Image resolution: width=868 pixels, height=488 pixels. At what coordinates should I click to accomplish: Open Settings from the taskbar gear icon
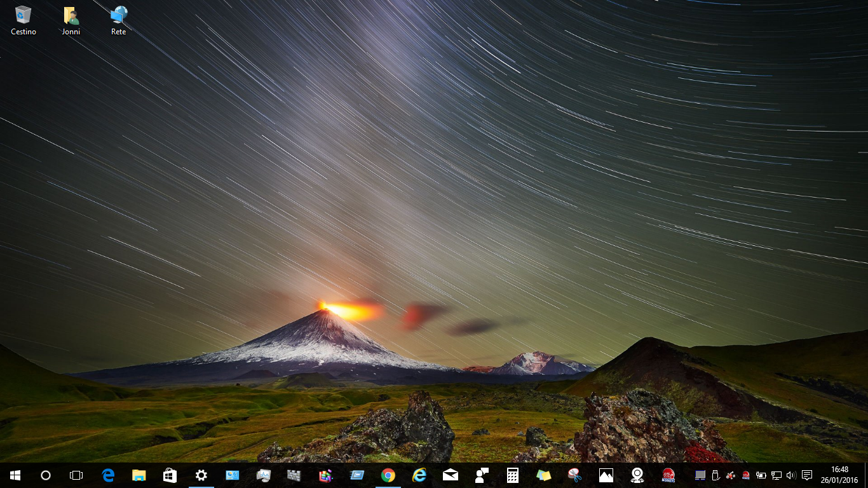[201, 475]
